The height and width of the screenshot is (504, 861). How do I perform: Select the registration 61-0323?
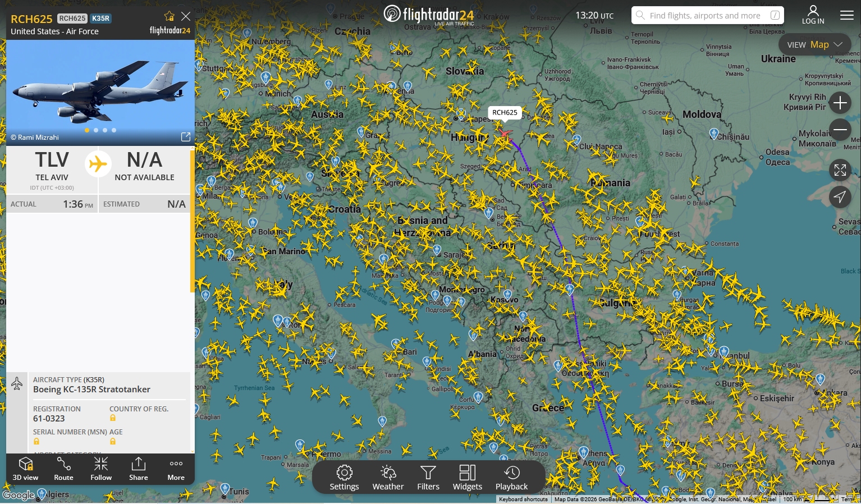49,419
